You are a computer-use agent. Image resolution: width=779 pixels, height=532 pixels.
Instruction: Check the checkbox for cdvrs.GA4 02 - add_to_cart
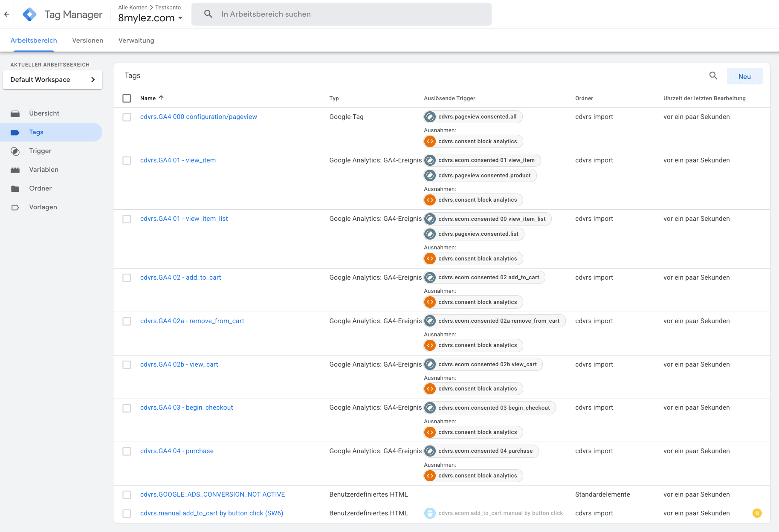[127, 278]
